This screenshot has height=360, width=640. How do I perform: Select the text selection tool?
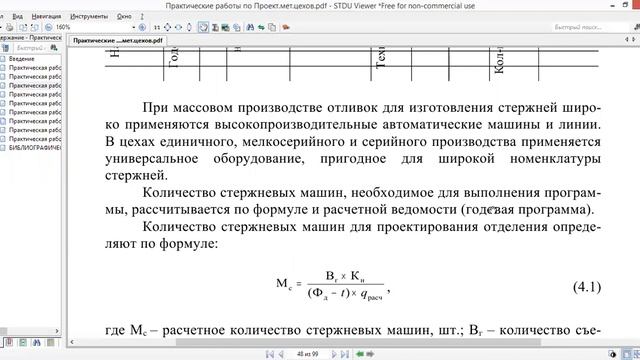(215, 27)
